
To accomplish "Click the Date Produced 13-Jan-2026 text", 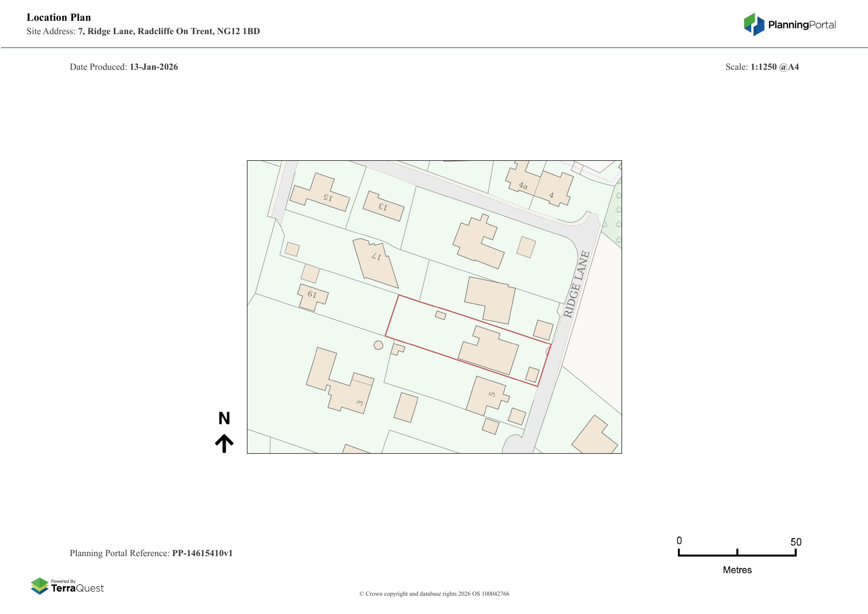I will [x=124, y=67].
